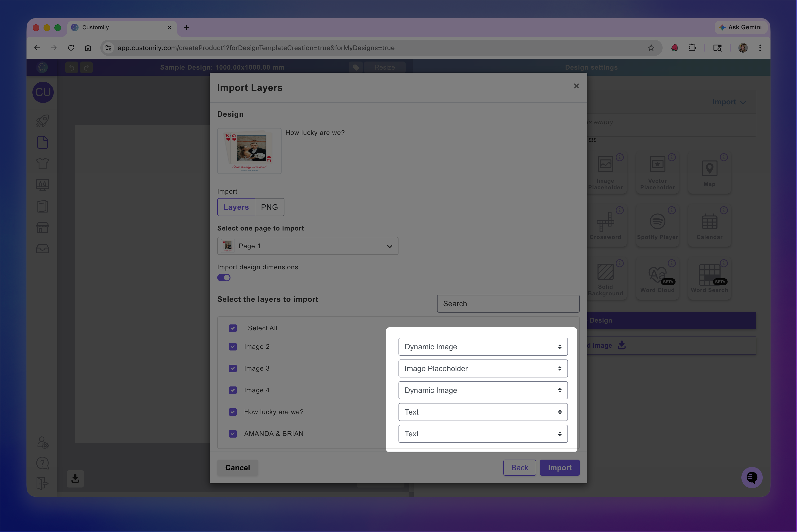Click the info icon on Map
Image resolution: width=797 pixels, height=532 pixels.
click(724, 157)
